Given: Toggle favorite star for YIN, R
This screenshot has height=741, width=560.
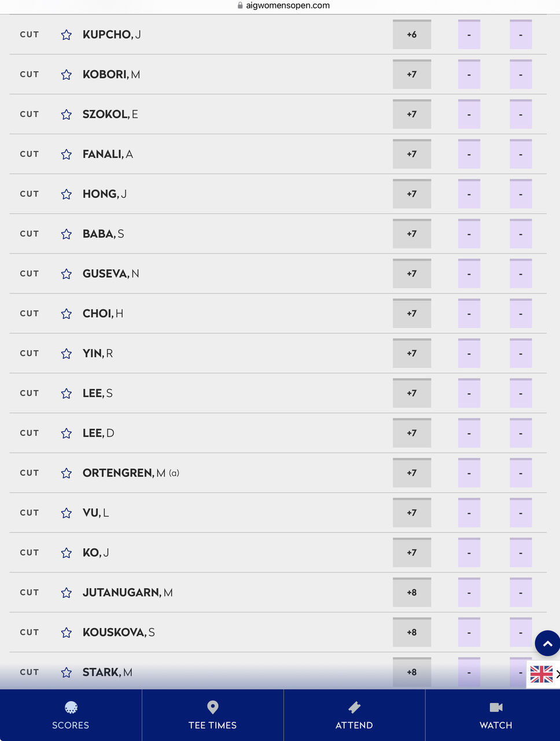Looking at the screenshot, I should (67, 354).
